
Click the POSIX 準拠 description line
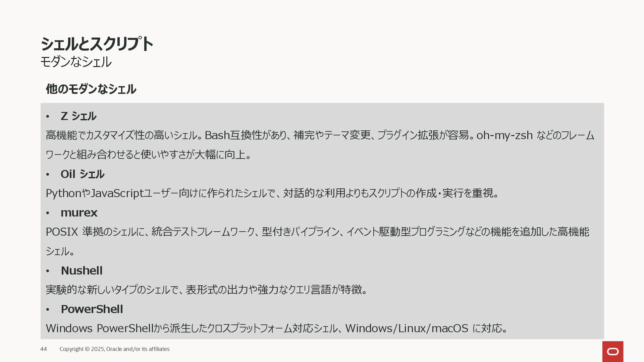click(x=317, y=232)
